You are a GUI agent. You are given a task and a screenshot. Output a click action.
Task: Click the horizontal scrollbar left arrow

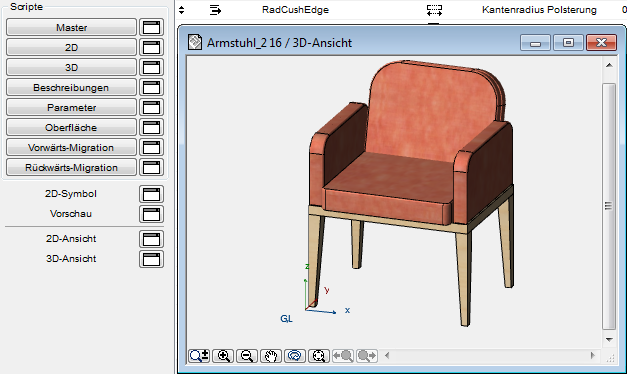pos(387,355)
